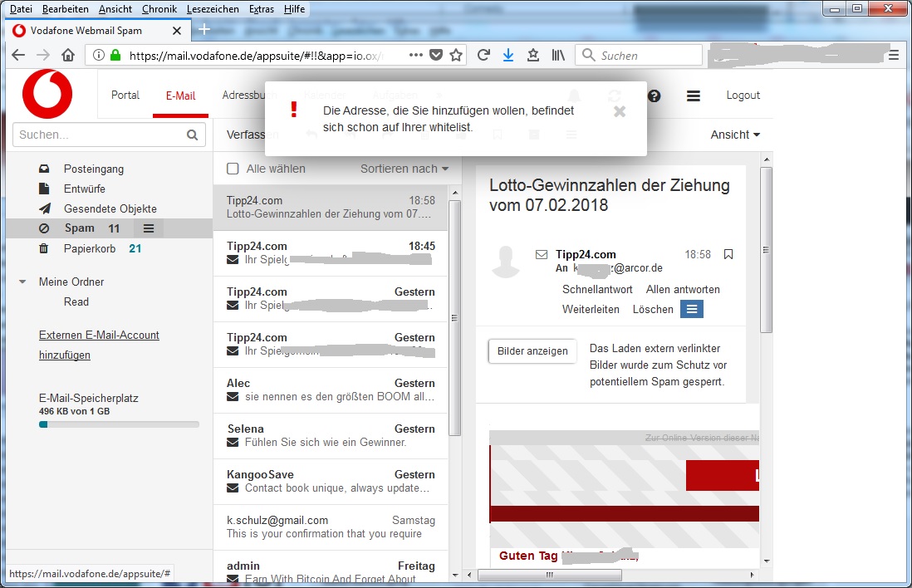
Task: Open Firefox hamburger menu
Action: [x=894, y=56]
